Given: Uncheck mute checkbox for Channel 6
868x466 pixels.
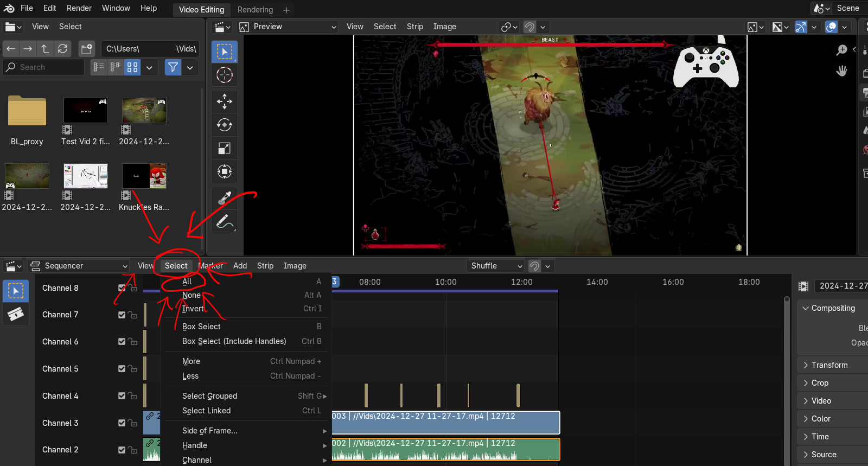Looking at the screenshot, I should [122, 342].
